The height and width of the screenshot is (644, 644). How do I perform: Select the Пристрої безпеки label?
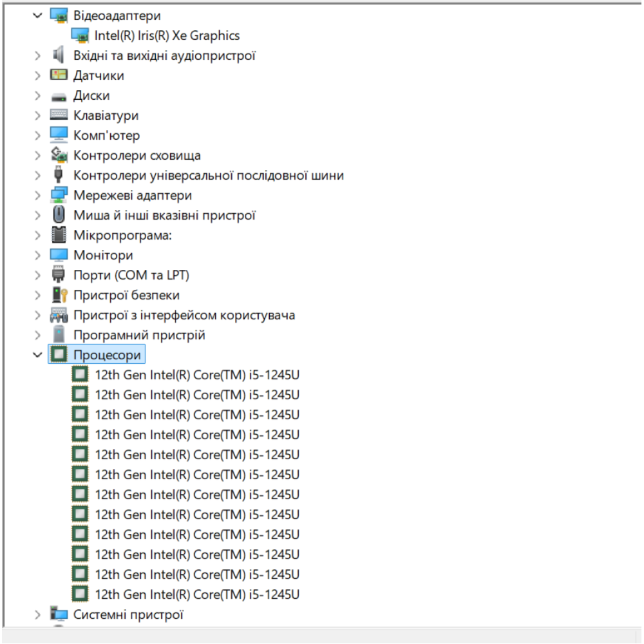pos(126,296)
